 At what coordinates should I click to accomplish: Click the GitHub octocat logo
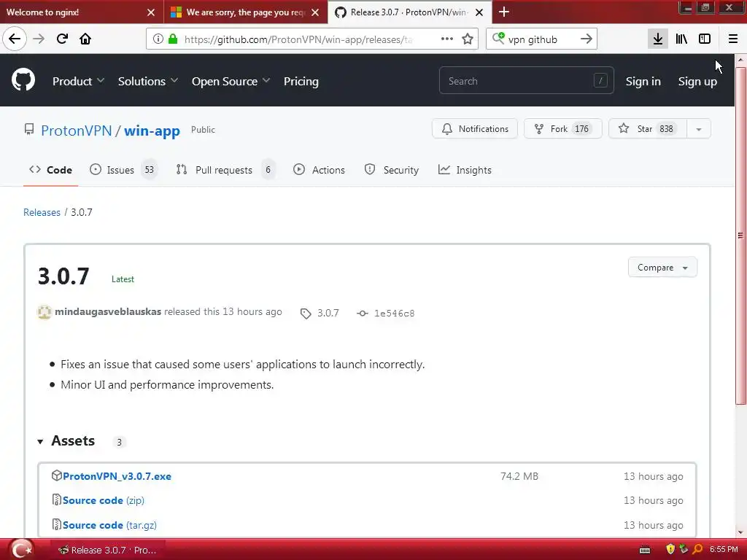23,79
